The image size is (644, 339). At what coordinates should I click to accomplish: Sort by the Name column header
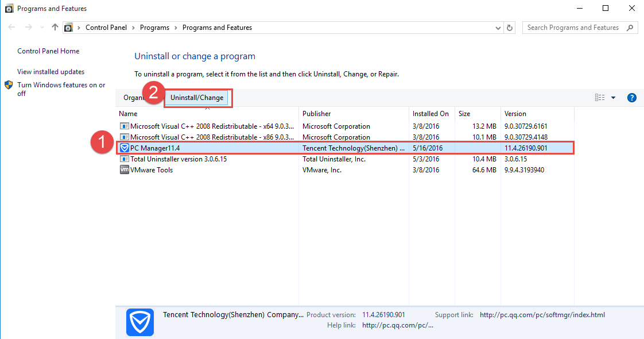[207, 114]
